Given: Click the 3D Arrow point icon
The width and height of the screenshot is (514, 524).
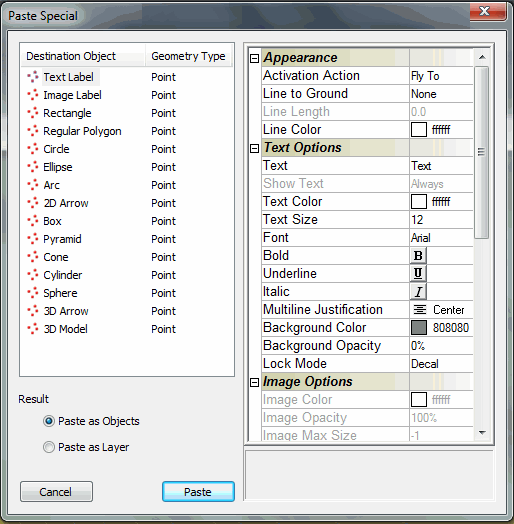Looking at the screenshot, I should (33, 311).
